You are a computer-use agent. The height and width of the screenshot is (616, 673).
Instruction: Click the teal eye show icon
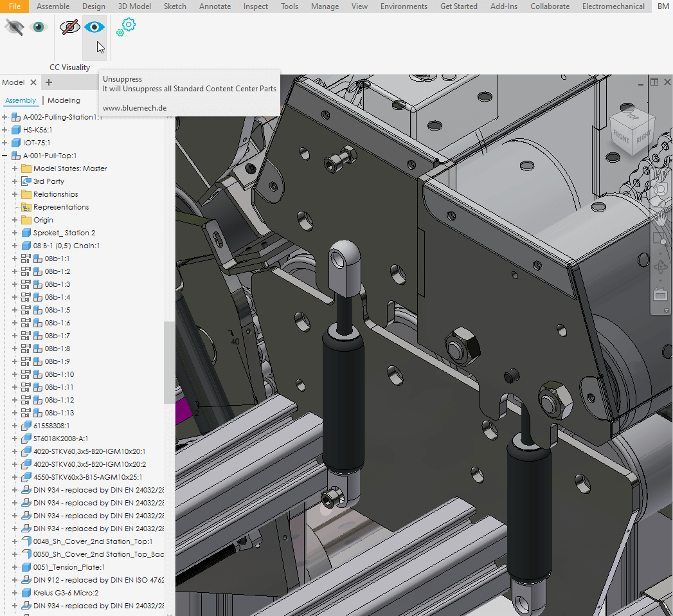39,27
